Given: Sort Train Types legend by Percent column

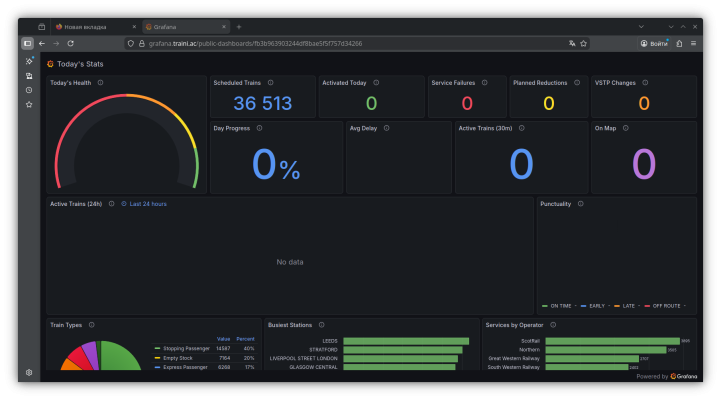Looking at the screenshot, I should 245,339.
